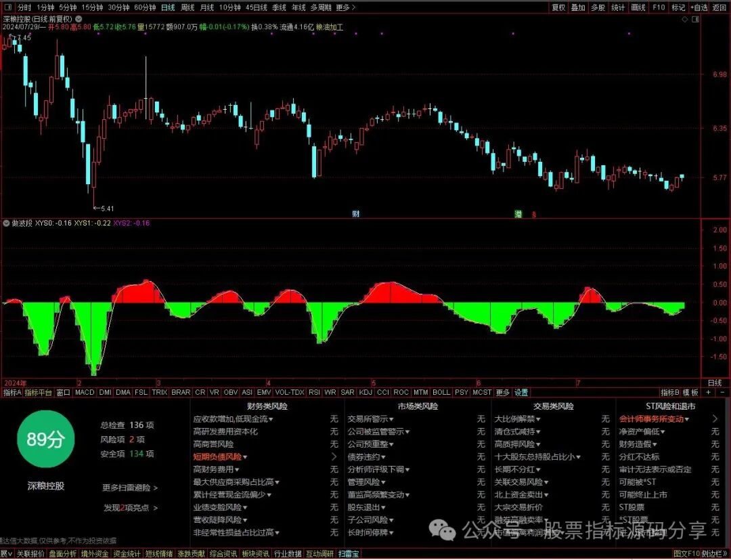Select the OBV indicator

pos(230,393)
